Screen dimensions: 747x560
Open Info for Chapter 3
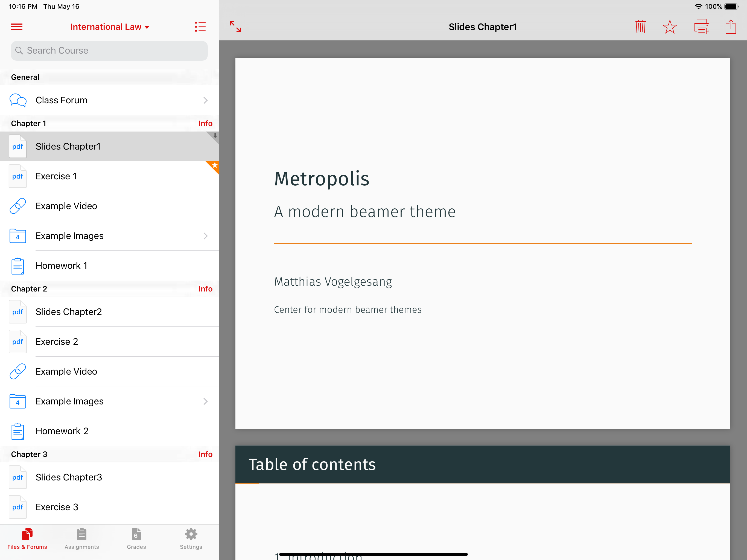click(x=205, y=454)
